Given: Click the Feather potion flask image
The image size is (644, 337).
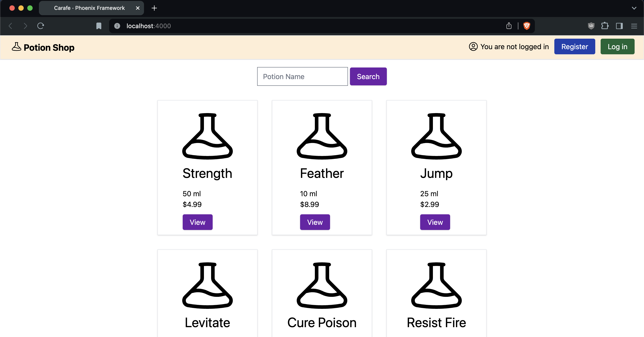Looking at the screenshot, I should [322, 136].
